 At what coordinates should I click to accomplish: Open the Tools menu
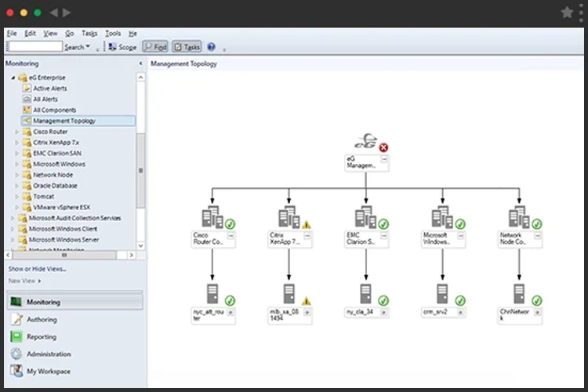pos(113,34)
